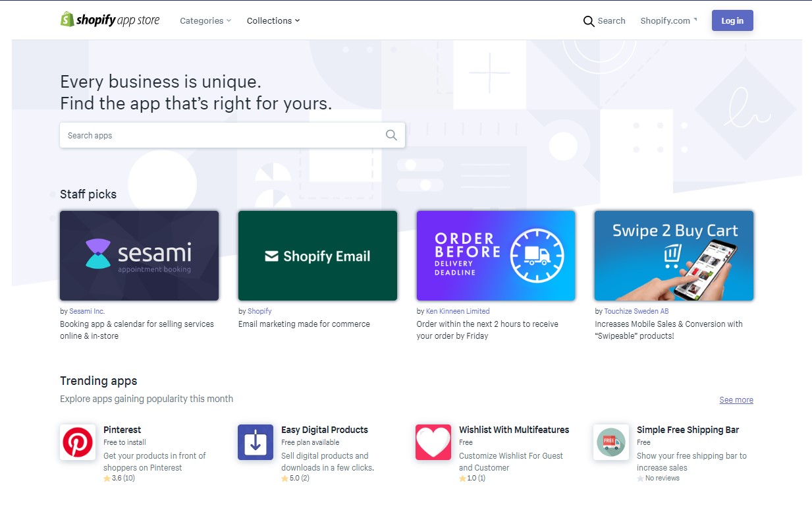
Task: Open the Sesami Inc. developer link
Action: [87, 311]
